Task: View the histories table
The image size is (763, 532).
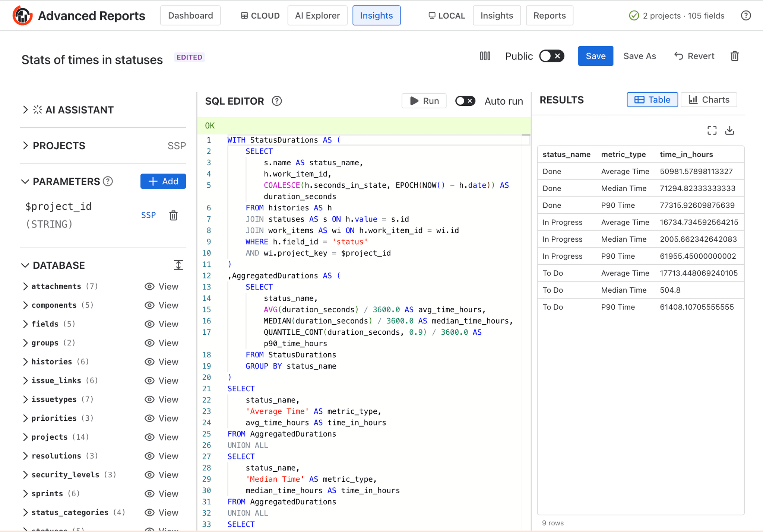Action: (x=161, y=362)
